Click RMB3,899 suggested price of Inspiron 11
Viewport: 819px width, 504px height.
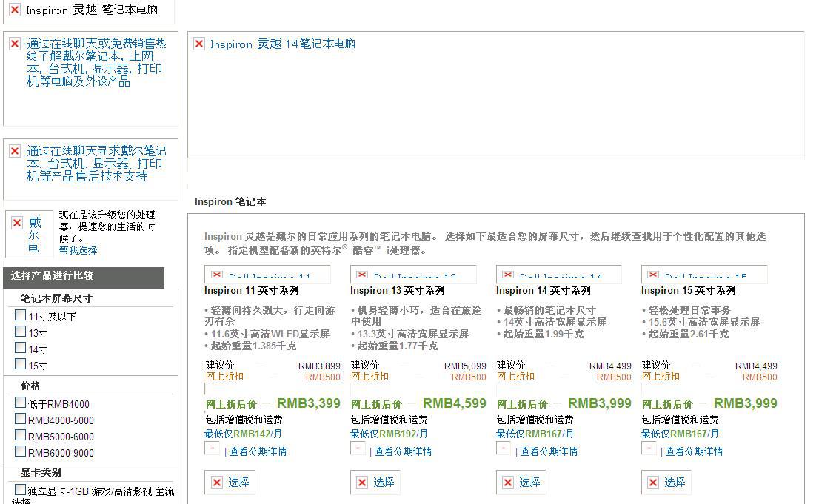tap(319, 366)
